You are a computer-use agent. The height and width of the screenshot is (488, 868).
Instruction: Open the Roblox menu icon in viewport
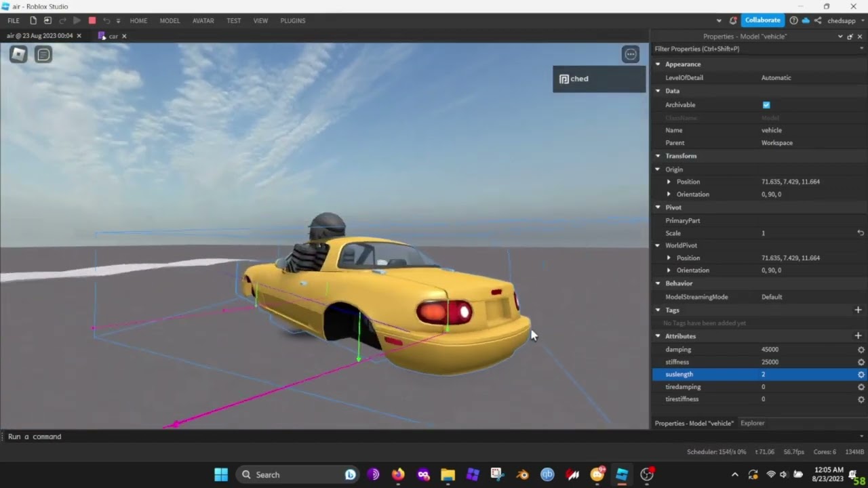tap(18, 54)
